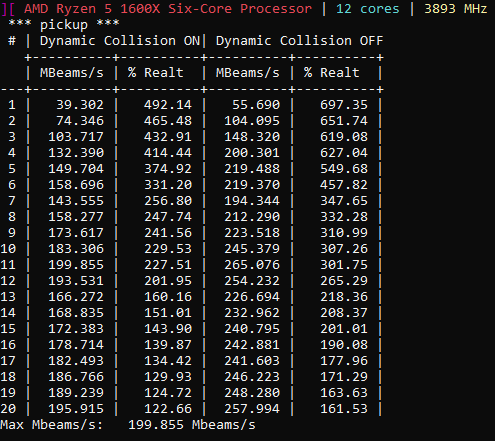Click the 'Max Mbeams/s: 199.855 Mbeams/s' summary line

(128, 425)
